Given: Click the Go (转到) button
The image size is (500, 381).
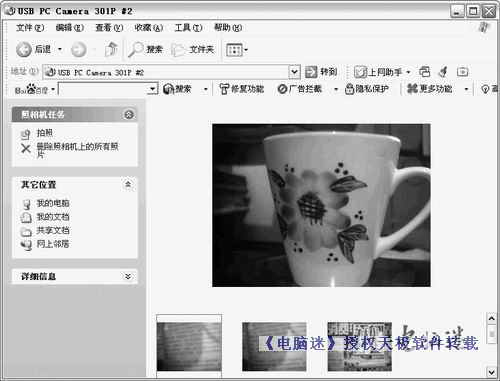Looking at the screenshot, I should point(321,72).
